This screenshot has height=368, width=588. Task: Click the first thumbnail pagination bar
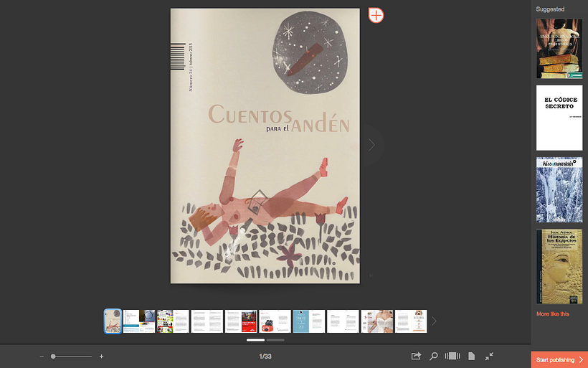(x=256, y=340)
